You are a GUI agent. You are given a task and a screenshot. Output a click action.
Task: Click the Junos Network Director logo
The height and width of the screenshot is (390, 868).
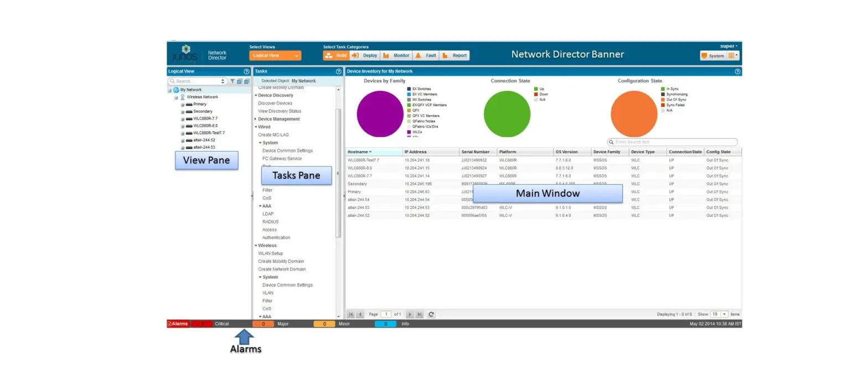tap(200, 54)
